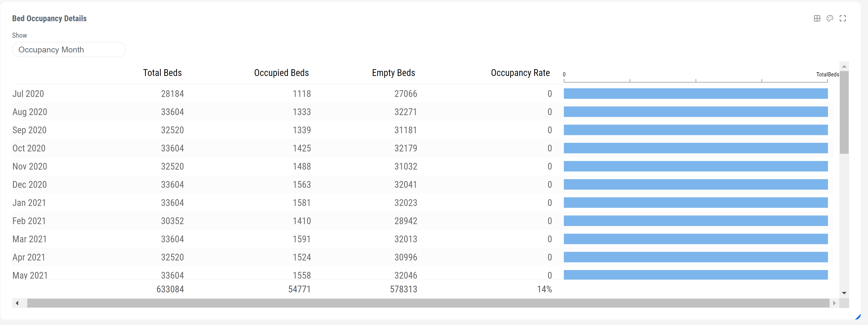Select the May 2021 row
The height and width of the screenshot is (325, 868).
tap(30, 275)
